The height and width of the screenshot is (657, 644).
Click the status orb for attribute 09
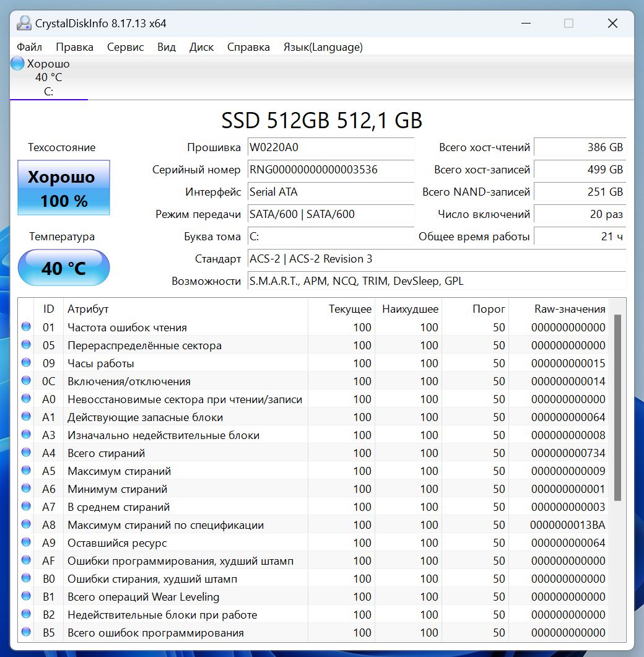(26, 362)
